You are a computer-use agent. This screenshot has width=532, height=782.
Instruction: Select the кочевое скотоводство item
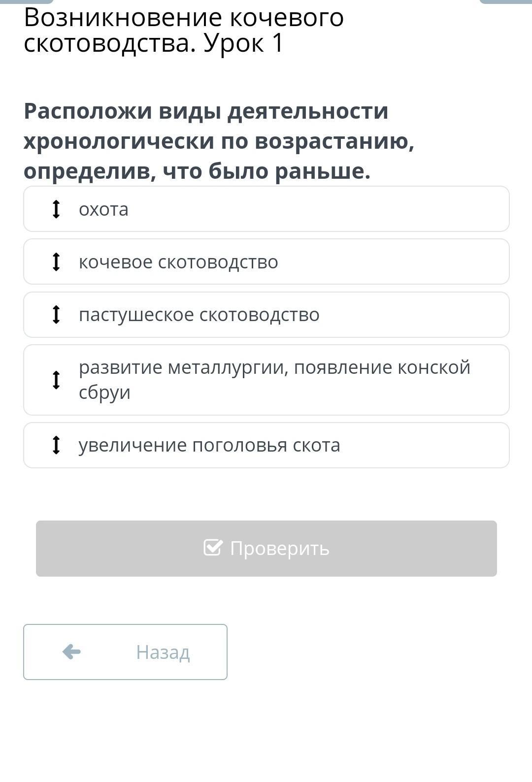(266, 262)
